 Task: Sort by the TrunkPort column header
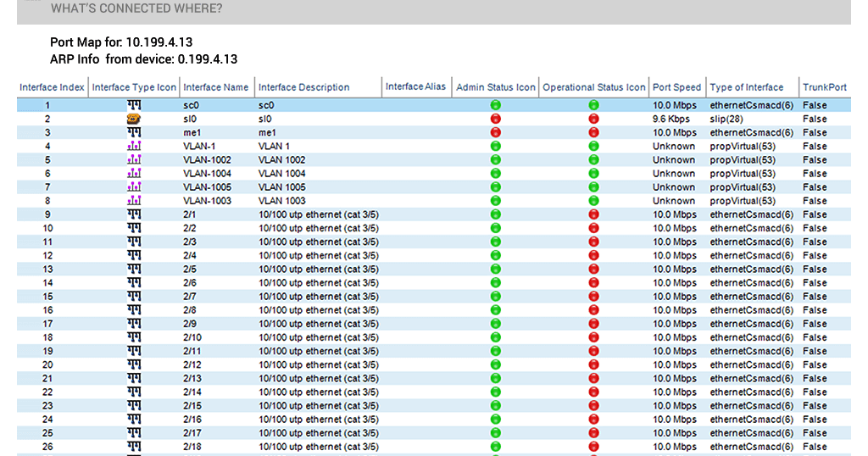pyautogui.click(x=824, y=87)
